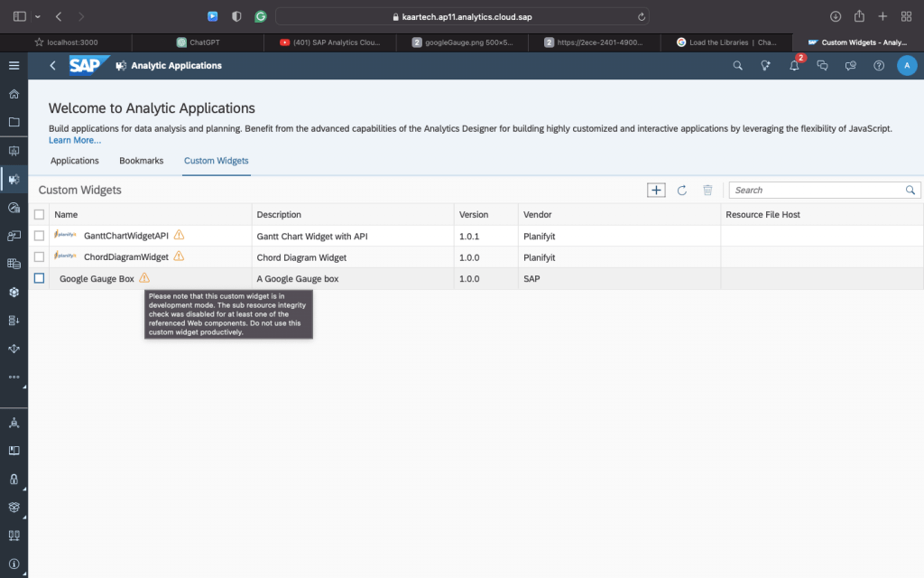Check the ChordDiagramWidget row checkbox
The height and width of the screenshot is (578, 924).
click(39, 256)
